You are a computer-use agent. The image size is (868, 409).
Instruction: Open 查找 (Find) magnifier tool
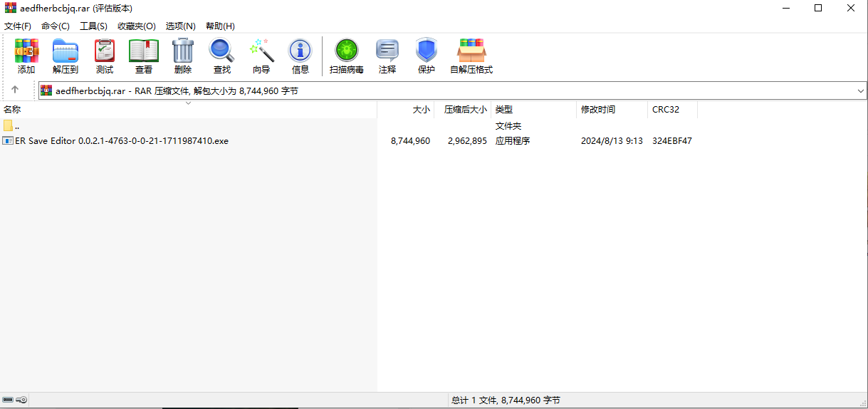[222, 56]
